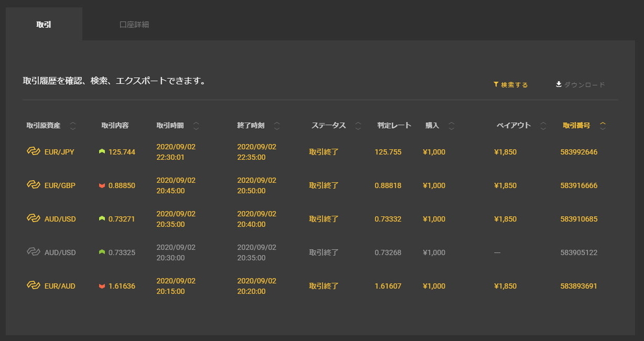Click the EUR/AUD asset name
The image size is (644, 341).
[x=60, y=286]
